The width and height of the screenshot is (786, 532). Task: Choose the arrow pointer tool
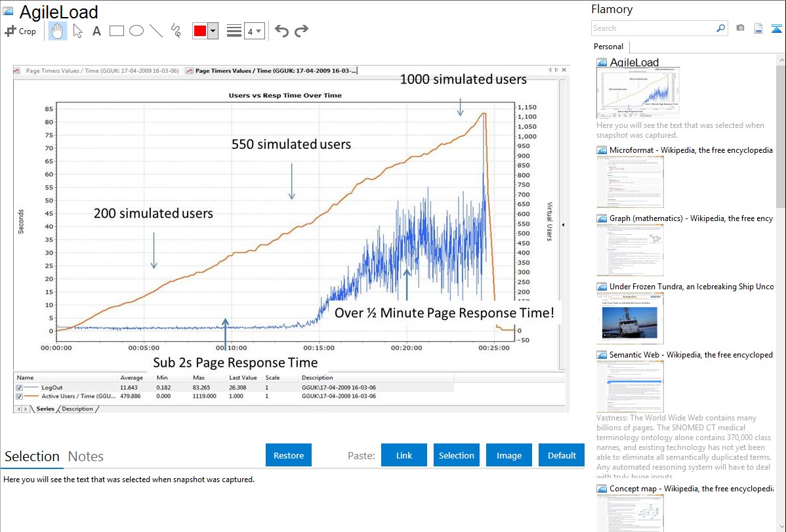(x=77, y=31)
